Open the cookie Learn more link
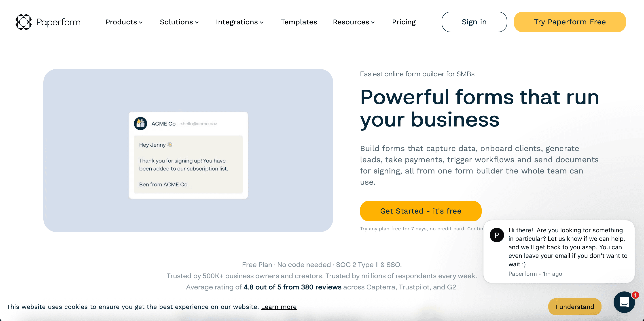 coord(279,307)
